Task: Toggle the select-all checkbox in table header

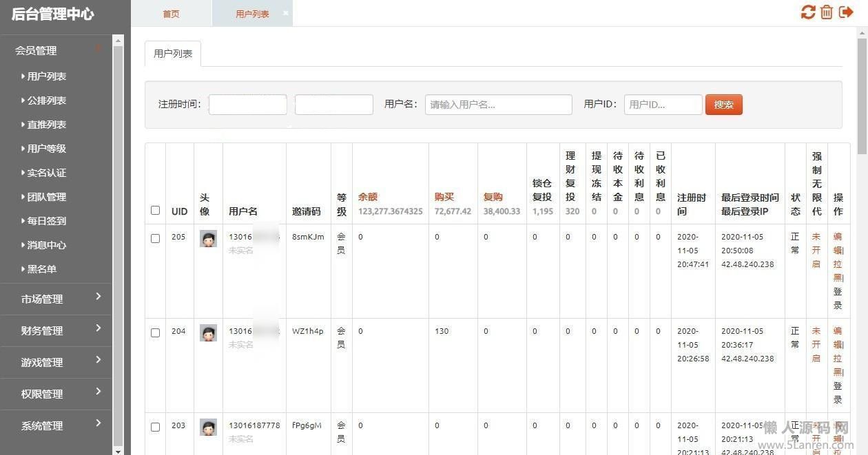Action: pos(155,211)
